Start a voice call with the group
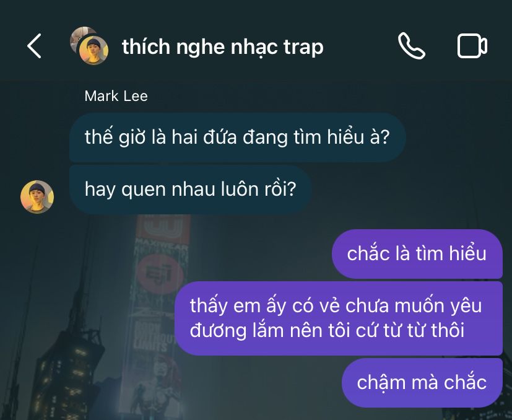Screen dimensions: 512x420 click(412, 46)
